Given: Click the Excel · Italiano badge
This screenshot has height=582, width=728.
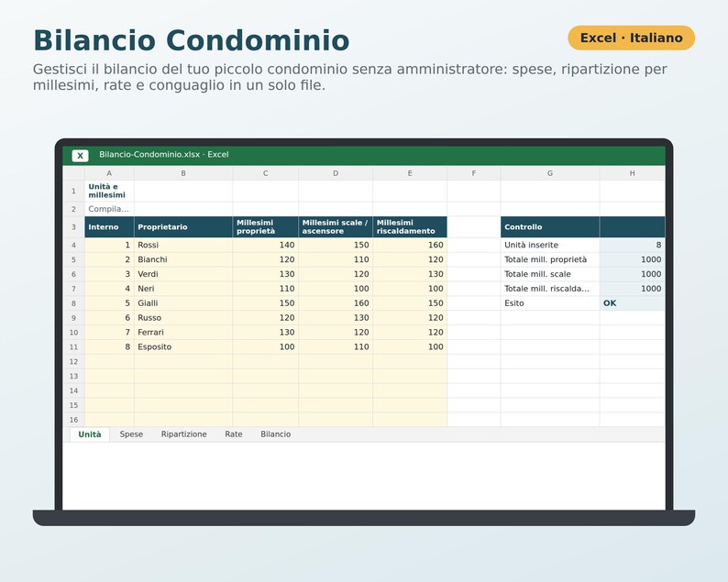Looking at the screenshot, I should tap(632, 38).
